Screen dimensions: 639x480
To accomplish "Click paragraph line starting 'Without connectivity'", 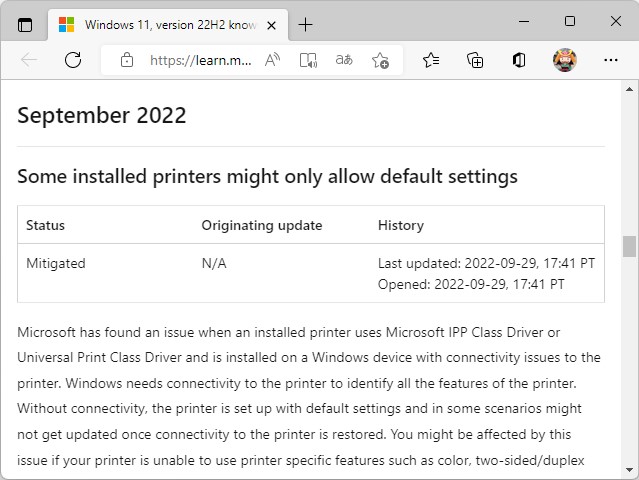I will coord(299,409).
